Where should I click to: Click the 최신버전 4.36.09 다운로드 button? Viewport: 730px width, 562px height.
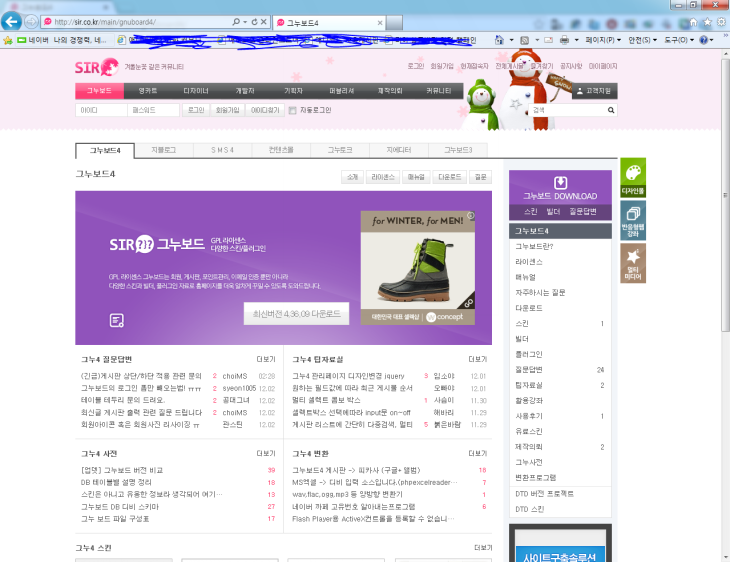click(297, 314)
